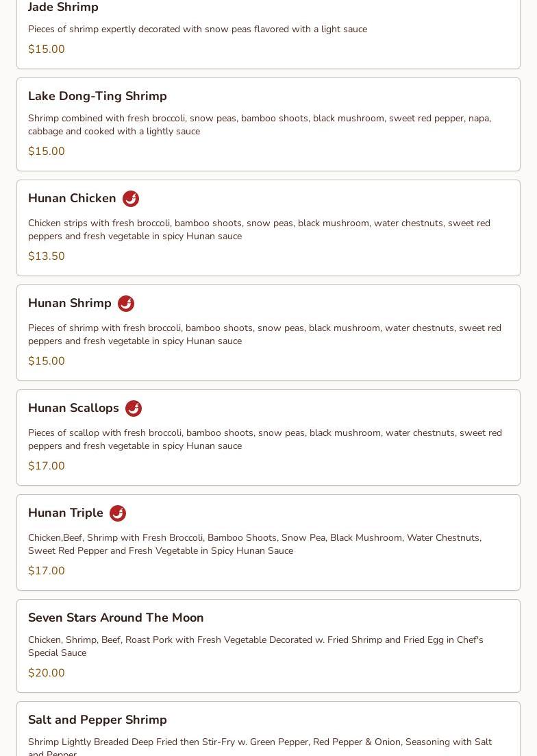The height and width of the screenshot is (756, 537).
Task: Click the spicy chili icon beside Hunan Triple
Action: (x=118, y=513)
